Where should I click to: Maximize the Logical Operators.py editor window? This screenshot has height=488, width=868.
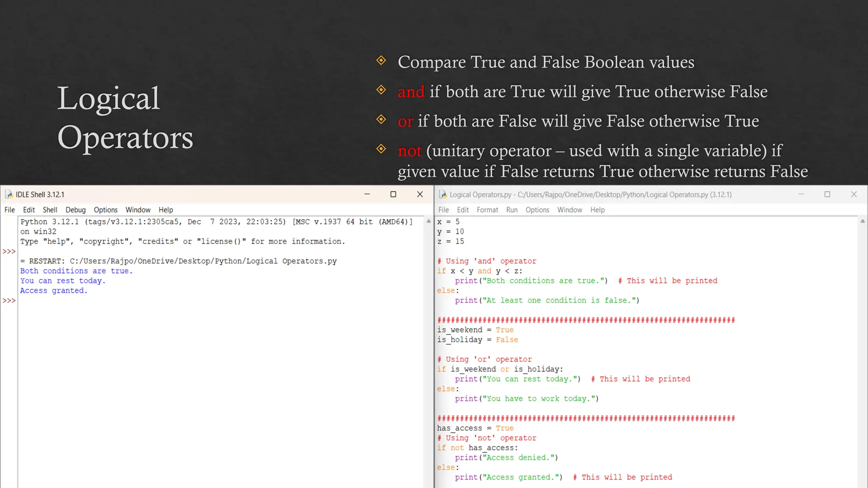(827, 194)
